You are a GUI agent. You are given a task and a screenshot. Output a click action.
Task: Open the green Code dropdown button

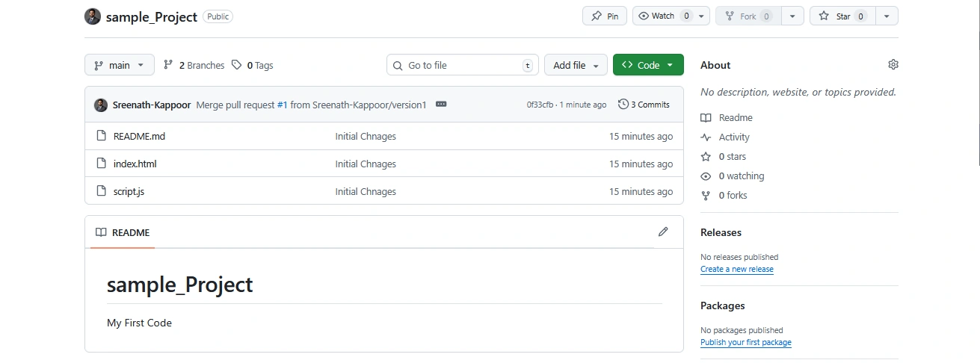[x=648, y=65]
